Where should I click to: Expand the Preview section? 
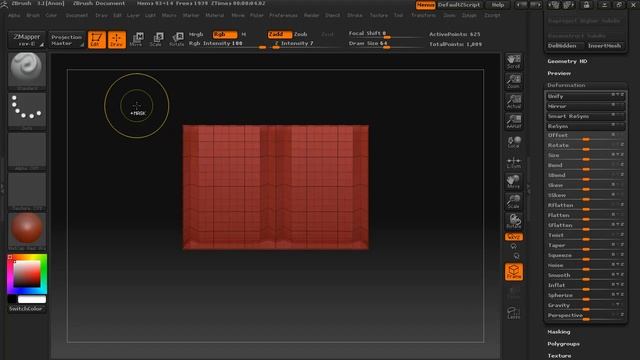pyautogui.click(x=559, y=73)
